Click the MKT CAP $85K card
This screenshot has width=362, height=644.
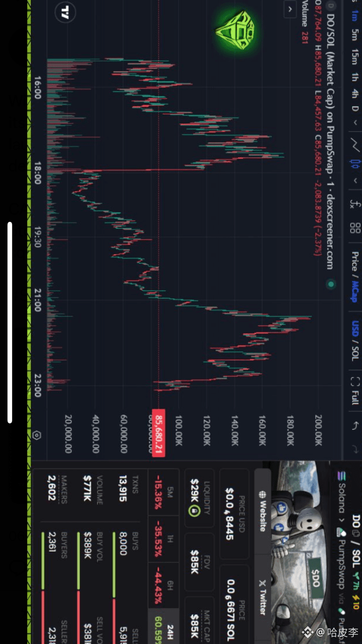coord(199,621)
